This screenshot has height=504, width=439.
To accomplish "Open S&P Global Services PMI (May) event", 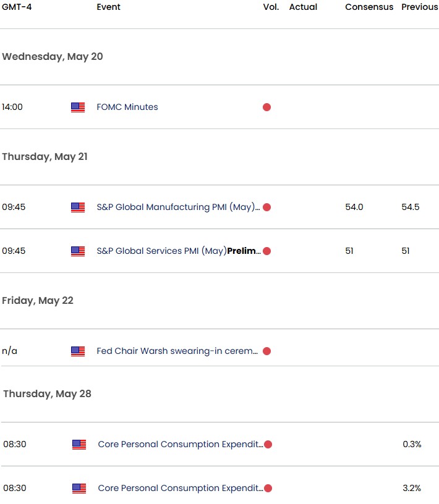I will pyautogui.click(x=179, y=251).
